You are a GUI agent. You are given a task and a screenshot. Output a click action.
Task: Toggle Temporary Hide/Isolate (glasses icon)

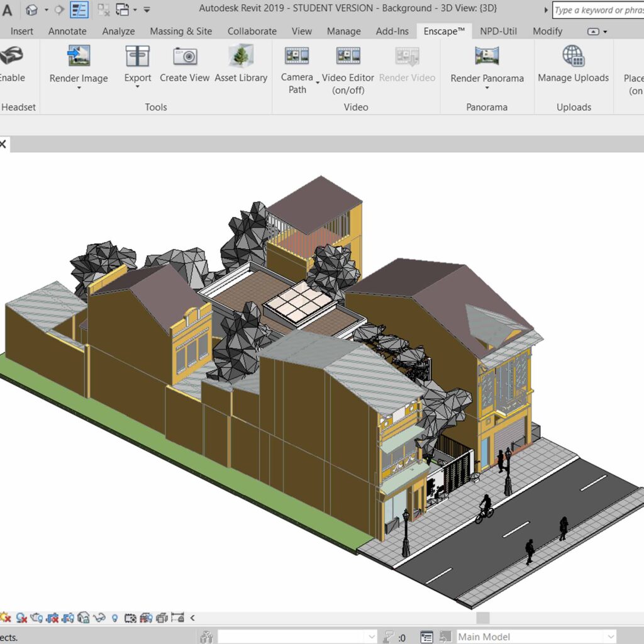click(99, 618)
